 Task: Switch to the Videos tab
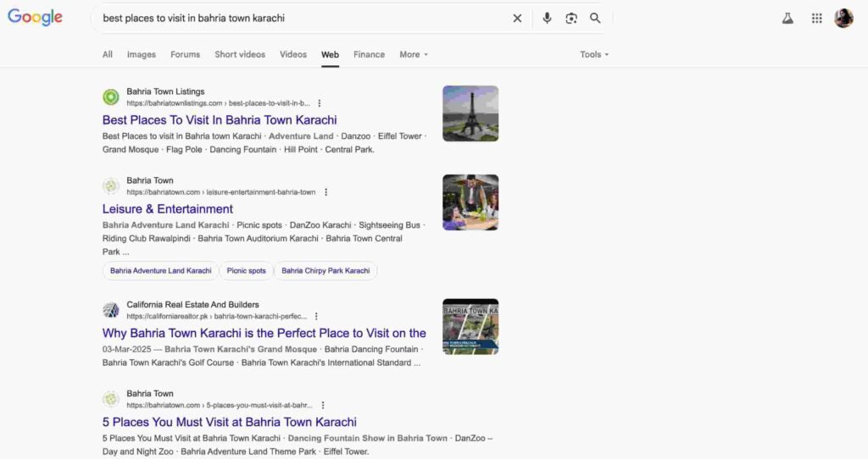(292, 55)
